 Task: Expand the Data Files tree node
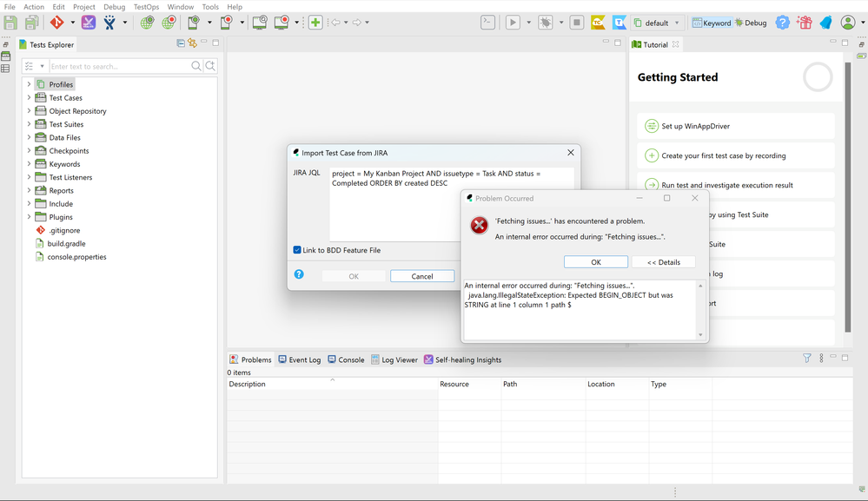[x=29, y=137]
